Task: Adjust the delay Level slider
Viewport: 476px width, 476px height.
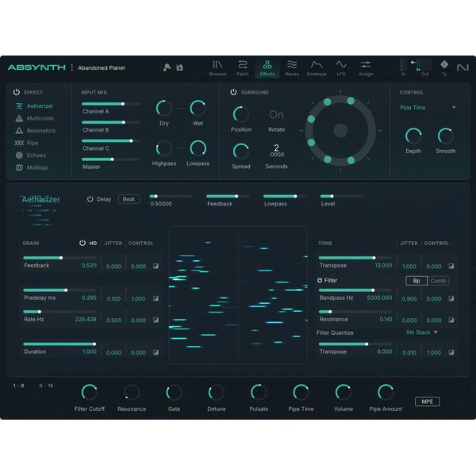Action: pos(342,197)
